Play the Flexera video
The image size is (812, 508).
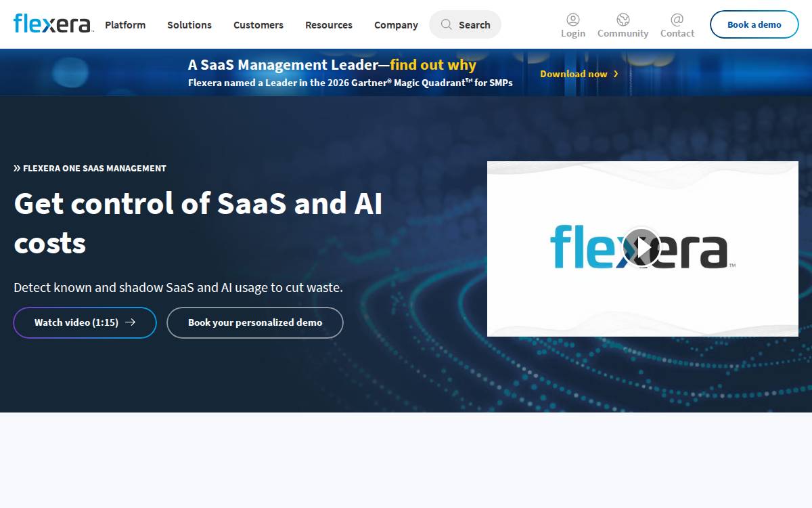(641, 248)
